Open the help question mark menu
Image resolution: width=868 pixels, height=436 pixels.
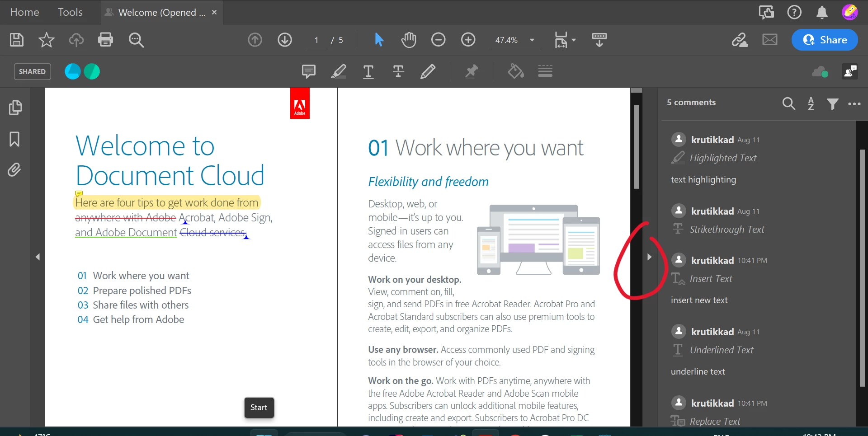point(794,12)
